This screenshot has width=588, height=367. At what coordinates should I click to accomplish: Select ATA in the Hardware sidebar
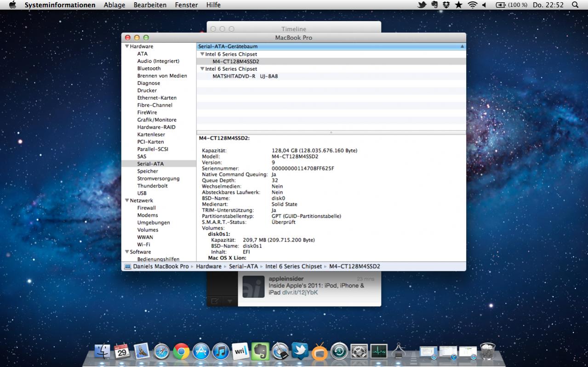click(x=143, y=54)
